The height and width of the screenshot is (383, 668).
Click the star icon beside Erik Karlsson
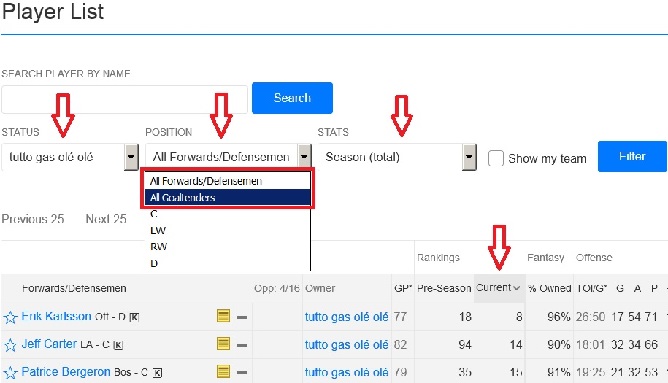(10, 317)
